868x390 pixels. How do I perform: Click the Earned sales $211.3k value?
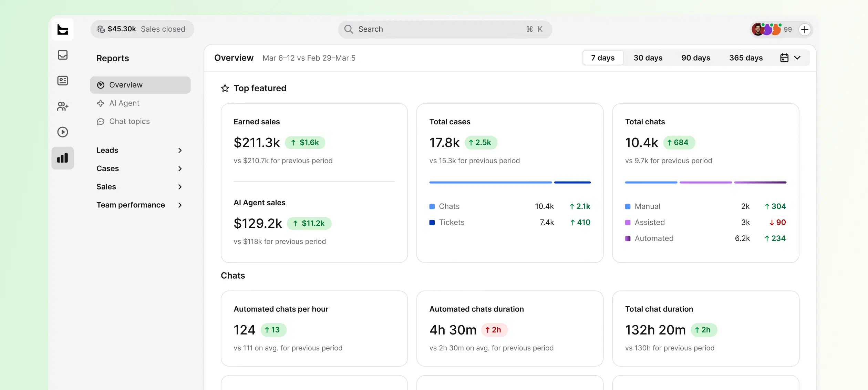pos(257,143)
